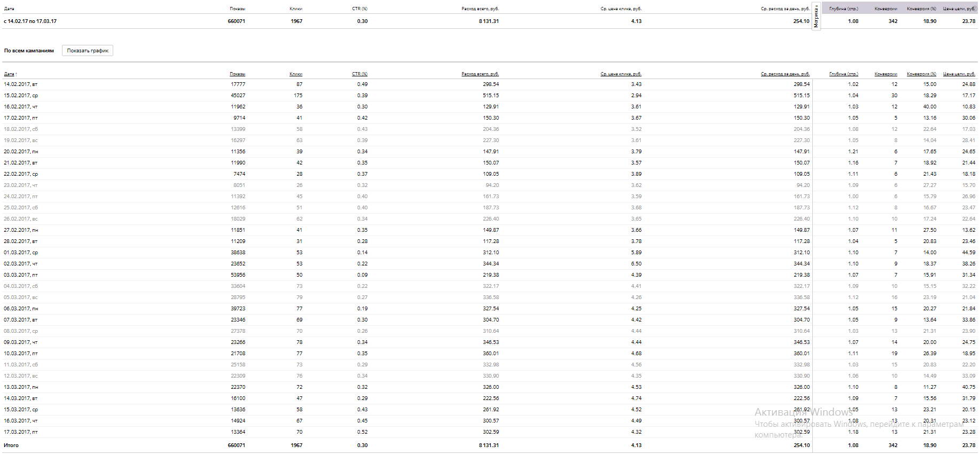Click the По всем кампаниям label
The height and width of the screenshot is (454, 980).
pos(29,51)
